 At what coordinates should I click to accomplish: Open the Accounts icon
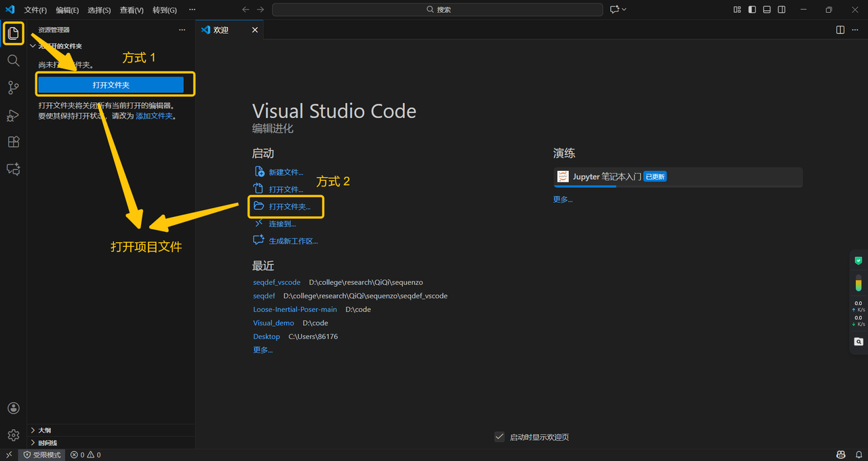pyautogui.click(x=13, y=408)
